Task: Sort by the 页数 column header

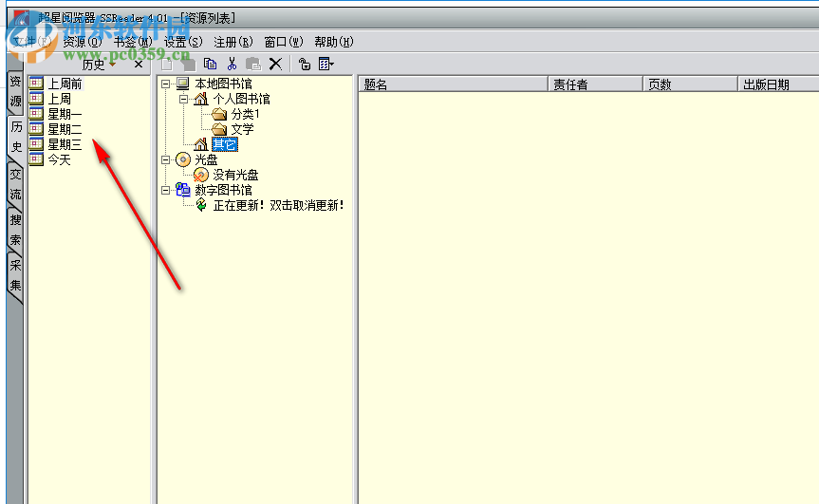Action: pyautogui.click(x=691, y=84)
